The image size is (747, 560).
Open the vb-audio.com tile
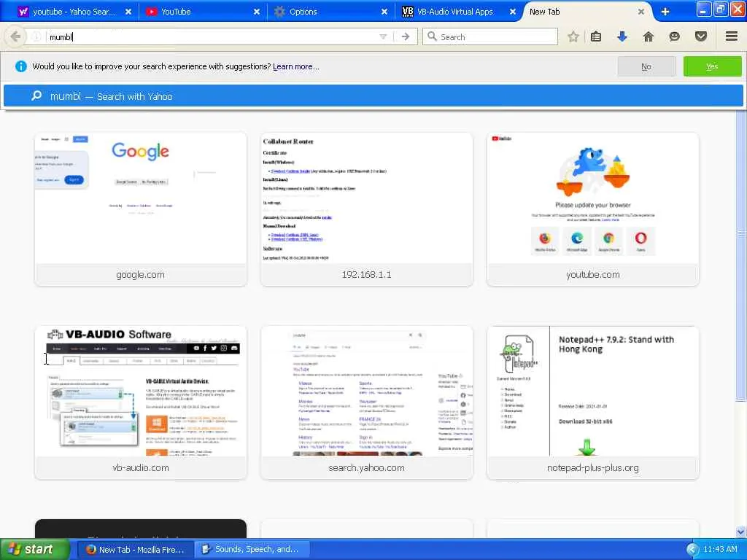(141, 402)
